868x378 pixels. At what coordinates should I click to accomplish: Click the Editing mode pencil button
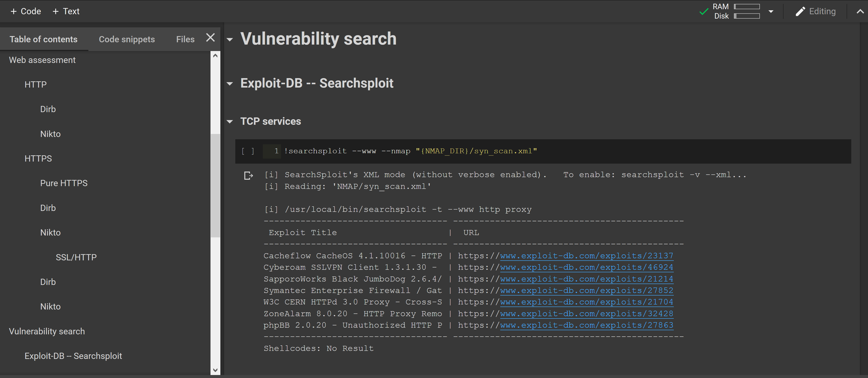tap(815, 11)
